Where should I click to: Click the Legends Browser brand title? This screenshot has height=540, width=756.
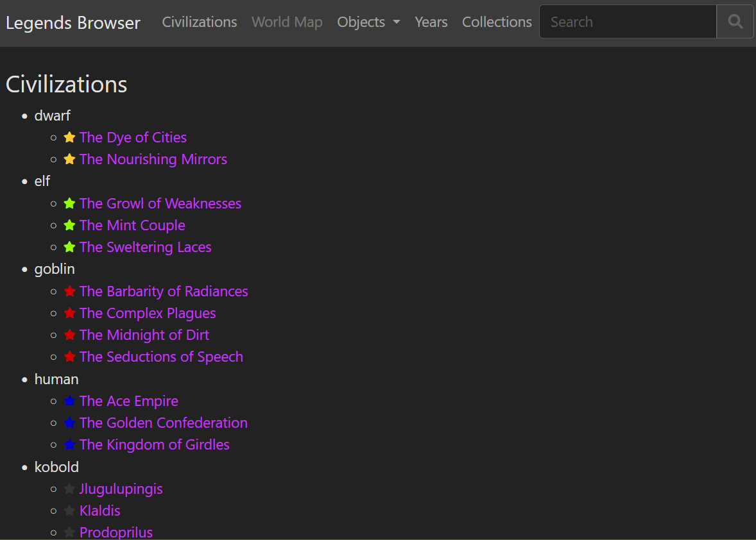point(73,23)
